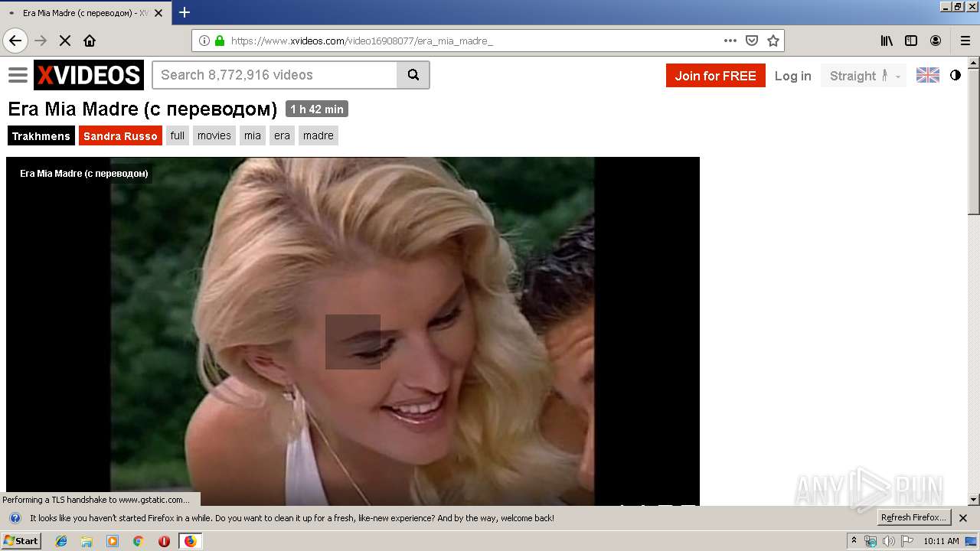Click the page scrollbar down arrow
The width and height of the screenshot is (980, 551).
[x=974, y=500]
